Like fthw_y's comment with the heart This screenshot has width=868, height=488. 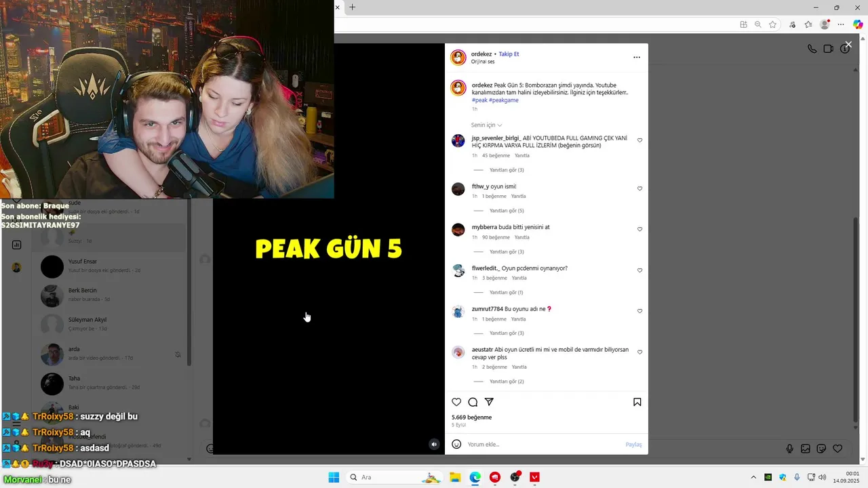coord(639,188)
